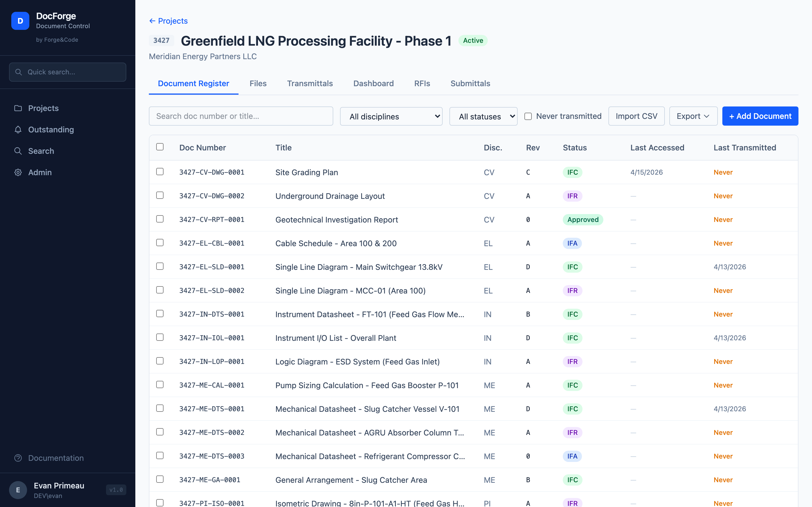The height and width of the screenshot is (507, 812).
Task: Open the All statuses dropdown
Action: (x=483, y=116)
